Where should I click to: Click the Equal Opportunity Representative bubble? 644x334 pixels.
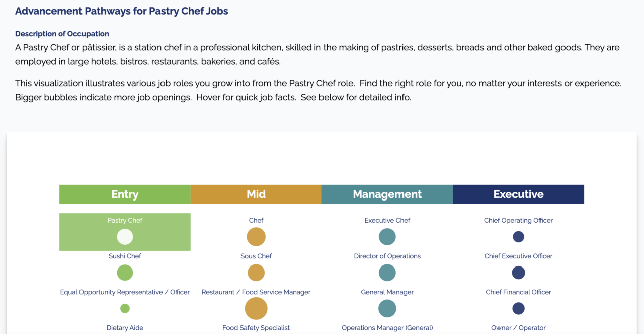pyautogui.click(x=125, y=308)
